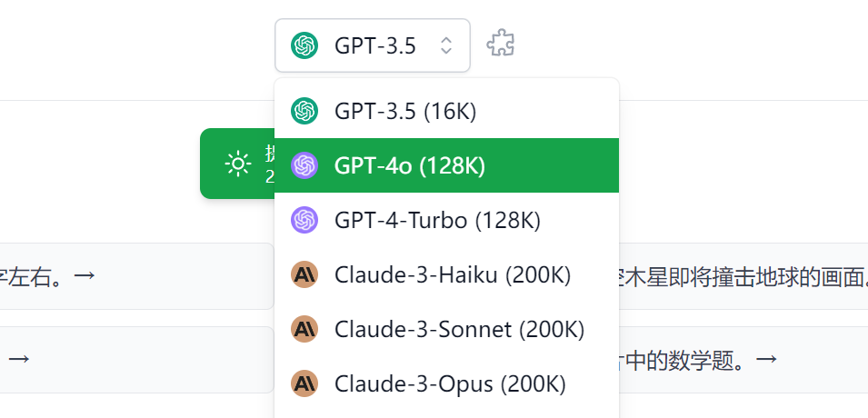Click the green OpenAI icon beside GPT-3.5 (16K)

click(304, 111)
